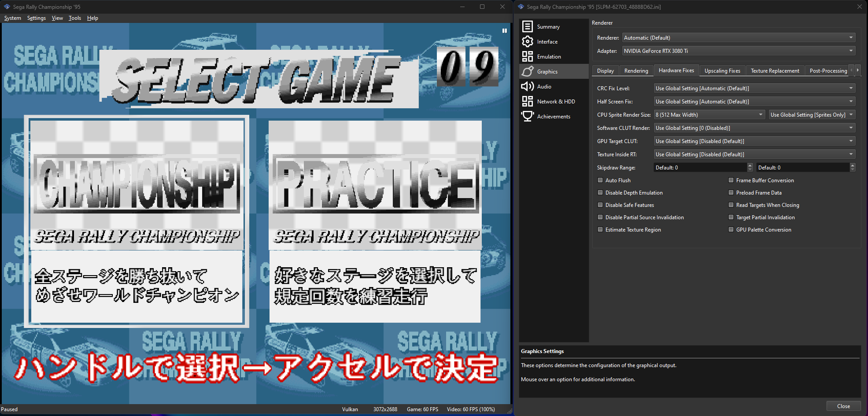
Task: Click the Game: 60 FPS status
Action: pos(422,409)
